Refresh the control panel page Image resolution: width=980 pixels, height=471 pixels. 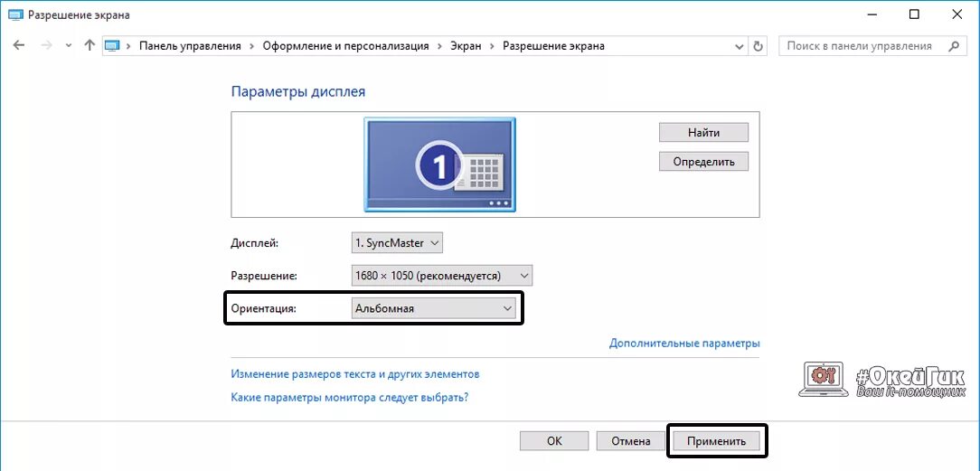click(759, 46)
